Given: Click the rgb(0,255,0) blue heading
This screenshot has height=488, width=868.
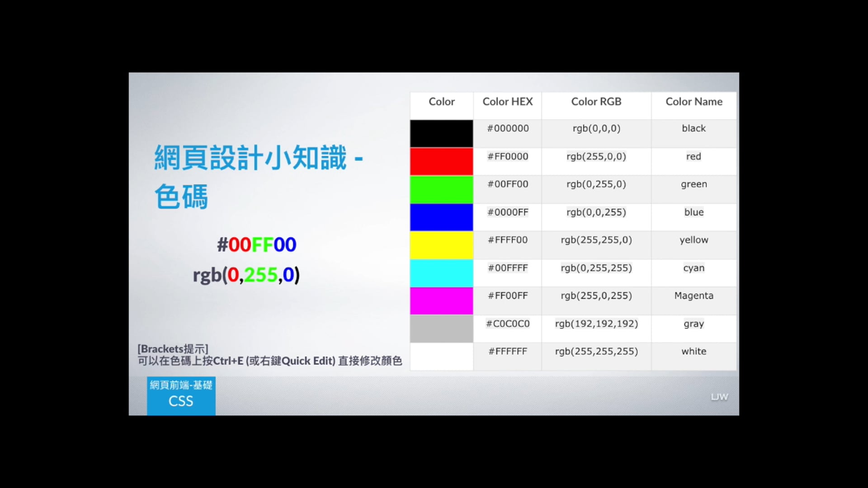Looking at the screenshot, I should click(x=246, y=274).
